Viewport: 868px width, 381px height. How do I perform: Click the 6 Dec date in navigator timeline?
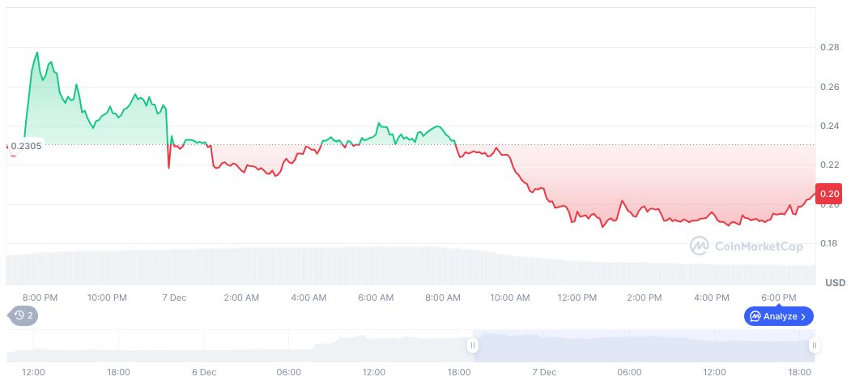[x=203, y=372]
